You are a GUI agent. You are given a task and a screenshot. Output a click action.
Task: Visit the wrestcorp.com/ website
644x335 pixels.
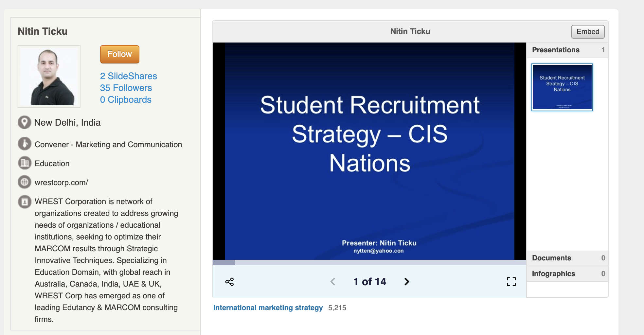coord(62,183)
